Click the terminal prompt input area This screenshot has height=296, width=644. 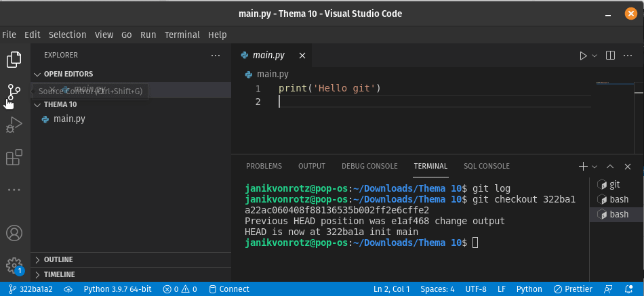(475, 243)
